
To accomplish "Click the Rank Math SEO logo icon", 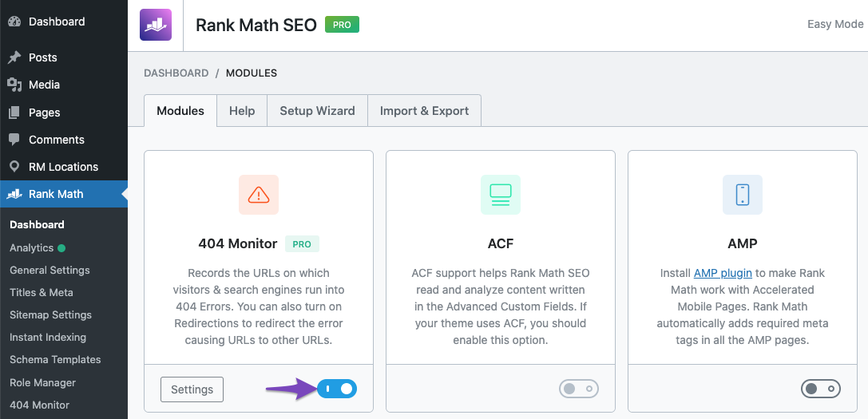I will coord(155,25).
